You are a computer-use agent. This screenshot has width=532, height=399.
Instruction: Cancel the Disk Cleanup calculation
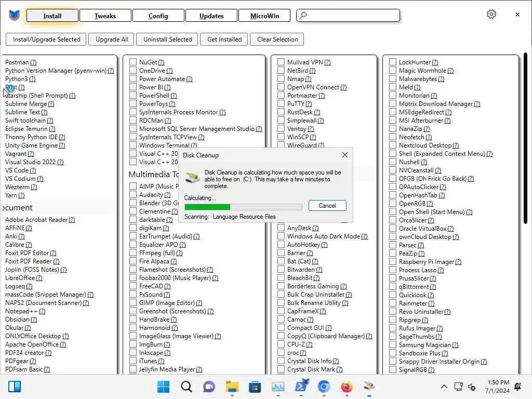click(x=327, y=206)
